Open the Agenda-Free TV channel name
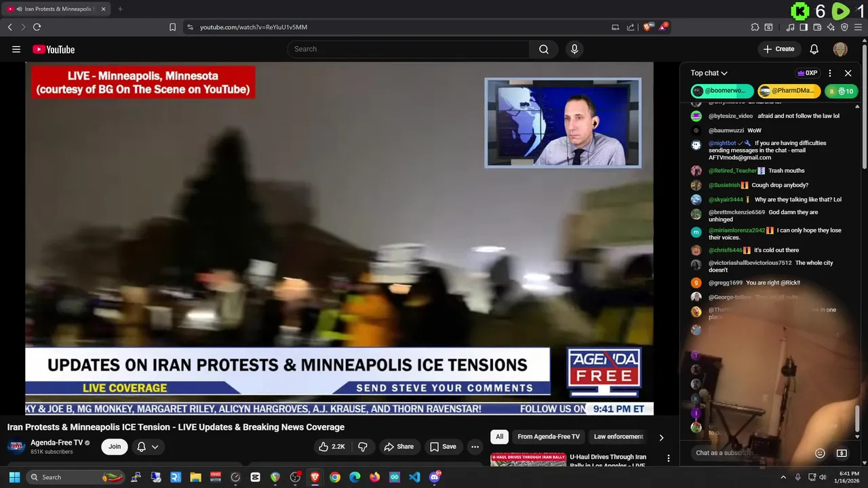The width and height of the screenshot is (868, 488). coord(56,443)
